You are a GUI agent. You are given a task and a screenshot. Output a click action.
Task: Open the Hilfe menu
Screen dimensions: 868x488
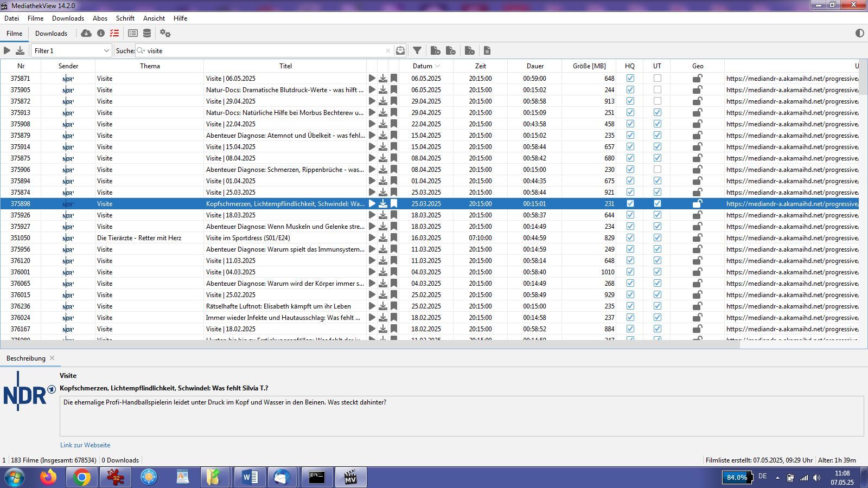coord(180,18)
